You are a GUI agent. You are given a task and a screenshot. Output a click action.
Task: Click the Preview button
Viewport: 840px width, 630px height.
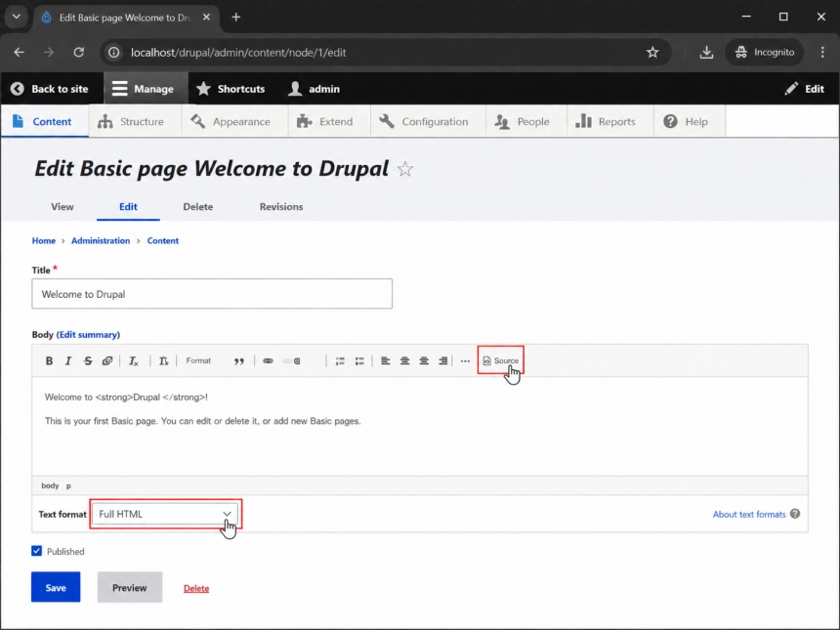point(130,588)
